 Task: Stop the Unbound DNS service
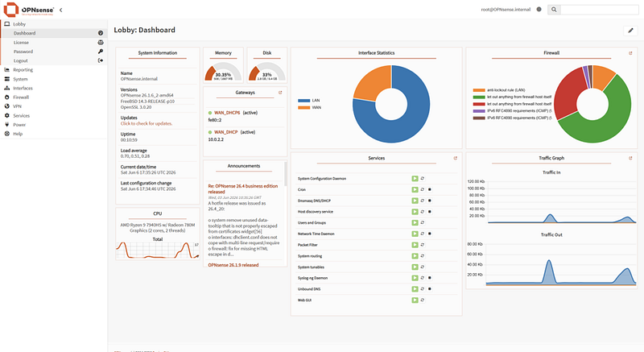pyautogui.click(x=430, y=288)
